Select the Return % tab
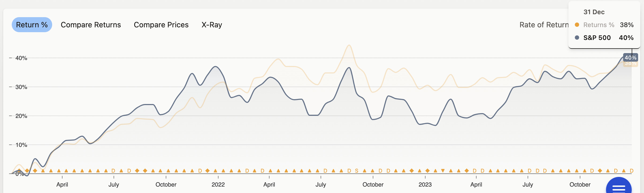 (32, 25)
